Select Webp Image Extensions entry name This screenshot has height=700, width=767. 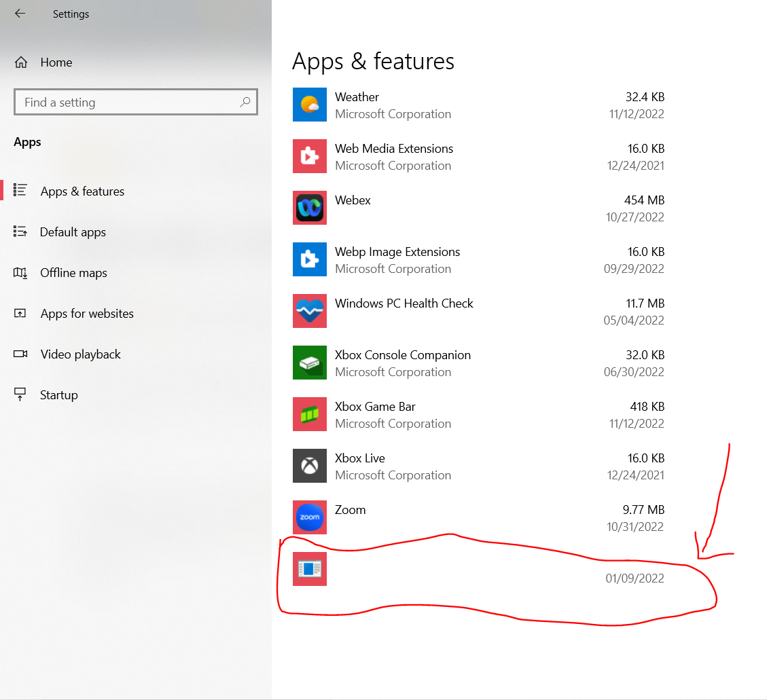[x=397, y=252]
